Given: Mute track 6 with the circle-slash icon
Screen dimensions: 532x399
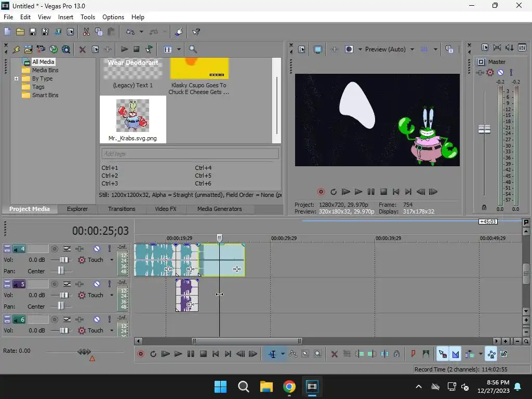Looking at the screenshot, I should 97,320.
